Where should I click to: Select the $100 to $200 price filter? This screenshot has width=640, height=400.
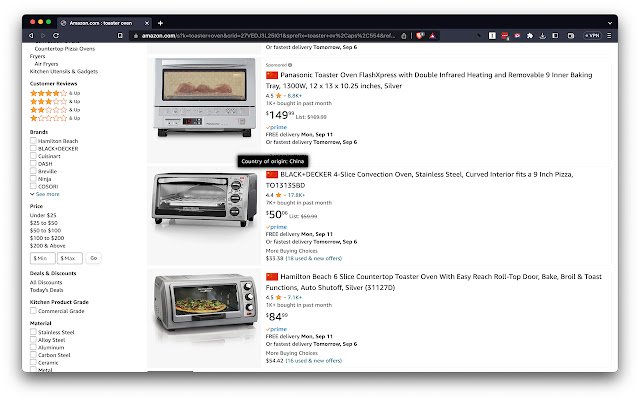47,238
